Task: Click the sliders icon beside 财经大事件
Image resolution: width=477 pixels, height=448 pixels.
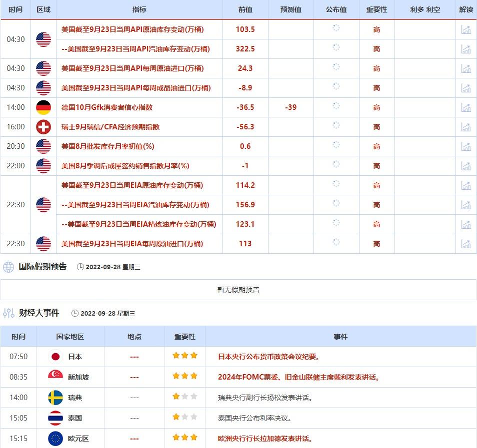Action: 8,313
